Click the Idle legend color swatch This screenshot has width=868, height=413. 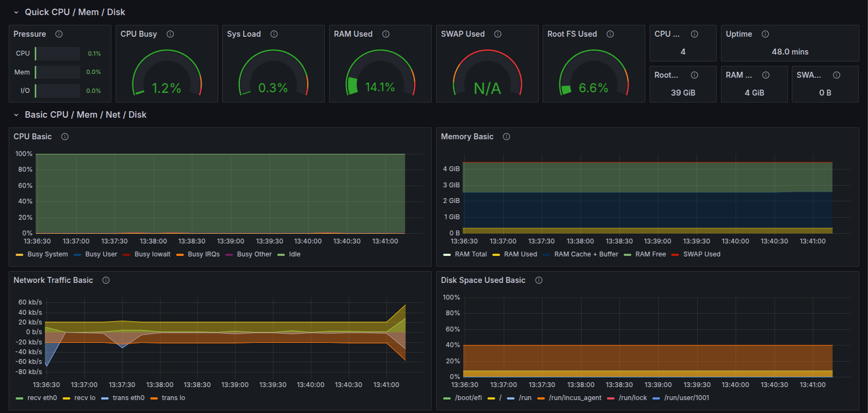pos(281,255)
